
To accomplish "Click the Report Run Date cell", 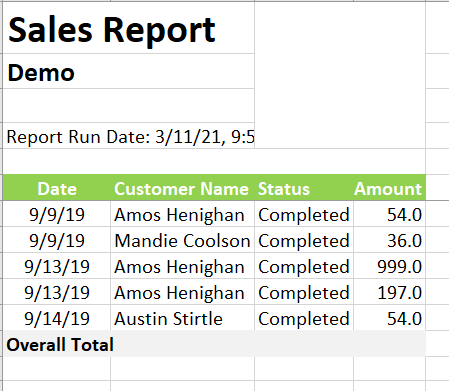I will pos(129,136).
